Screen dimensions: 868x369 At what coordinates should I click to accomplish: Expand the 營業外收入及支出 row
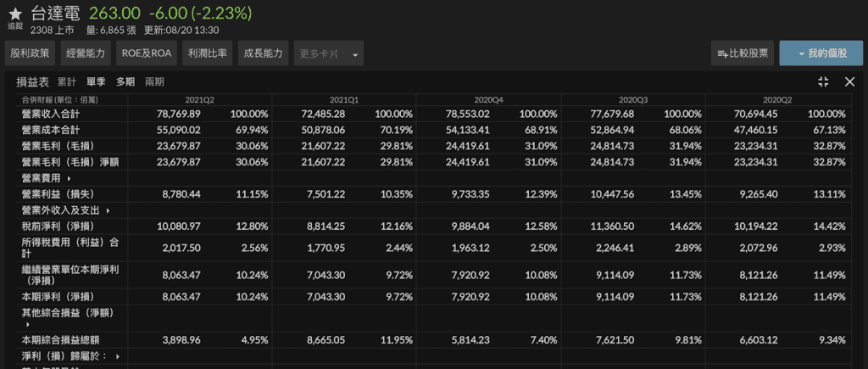click(x=108, y=210)
